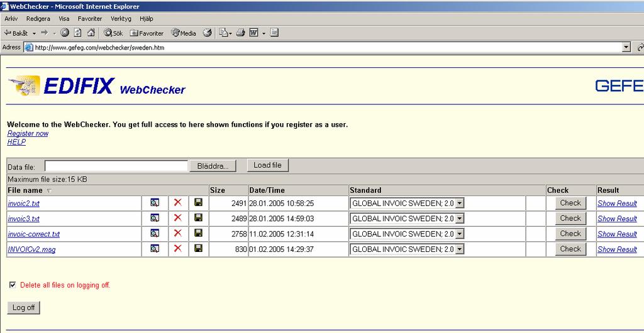Open Standard dropdown for invoic3.txt

(x=460, y=219)
